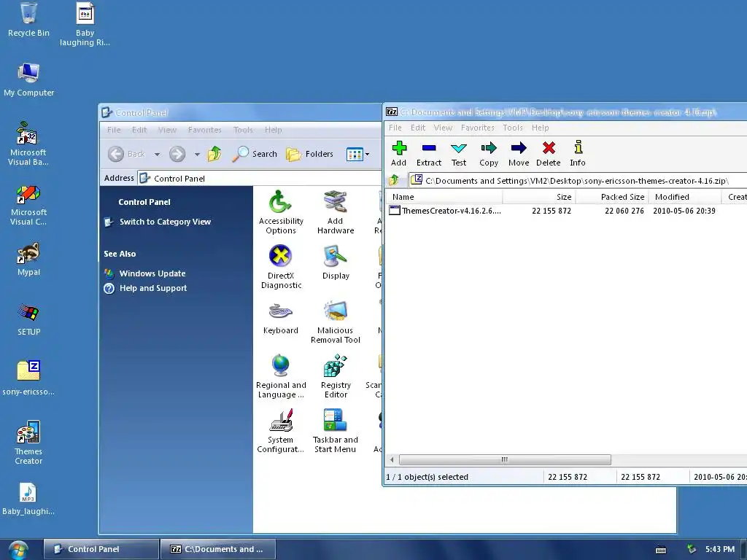The height and width of the screenshot is (560, 747).
Task: Open Favorites menu in 7-Zip window
Action: (477, 128)
